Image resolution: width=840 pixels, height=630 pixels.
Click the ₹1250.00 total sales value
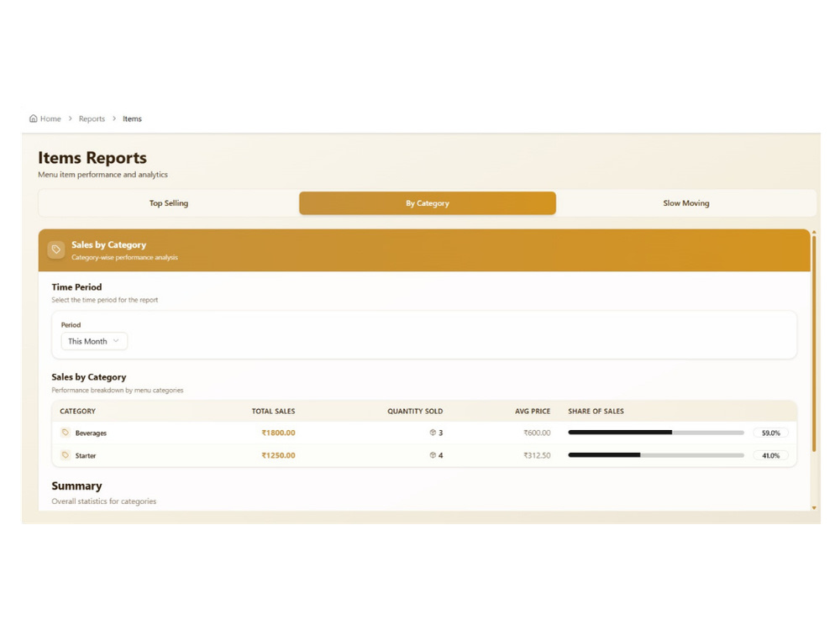click(x=278, y=455)
